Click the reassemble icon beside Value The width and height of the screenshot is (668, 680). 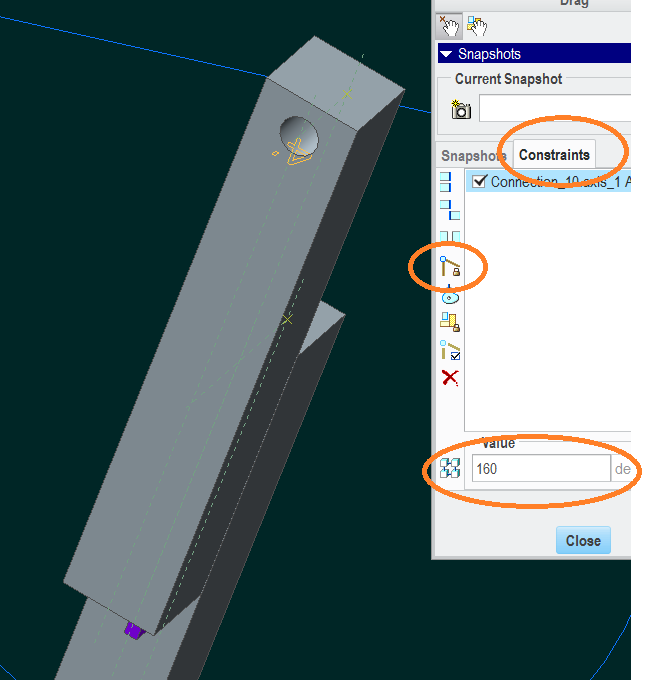tap(450, 468)
